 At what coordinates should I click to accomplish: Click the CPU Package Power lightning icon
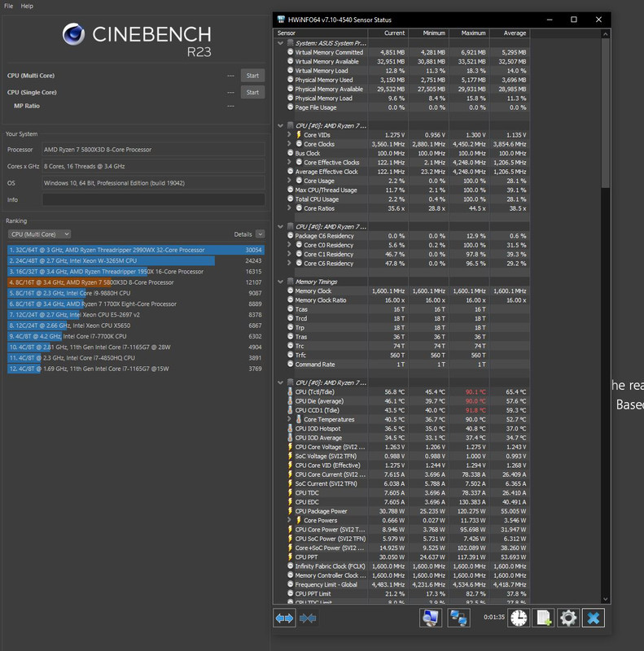point(290,511)
